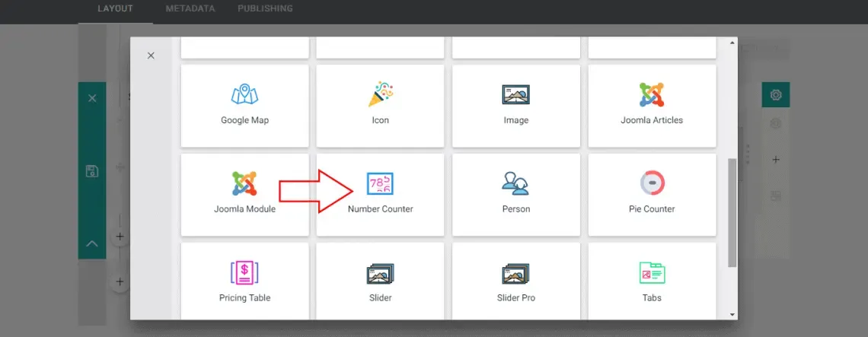This screenshot has height=337, width=868.
Task: Select the Number Counter element
Action: [x=380, y=195]
